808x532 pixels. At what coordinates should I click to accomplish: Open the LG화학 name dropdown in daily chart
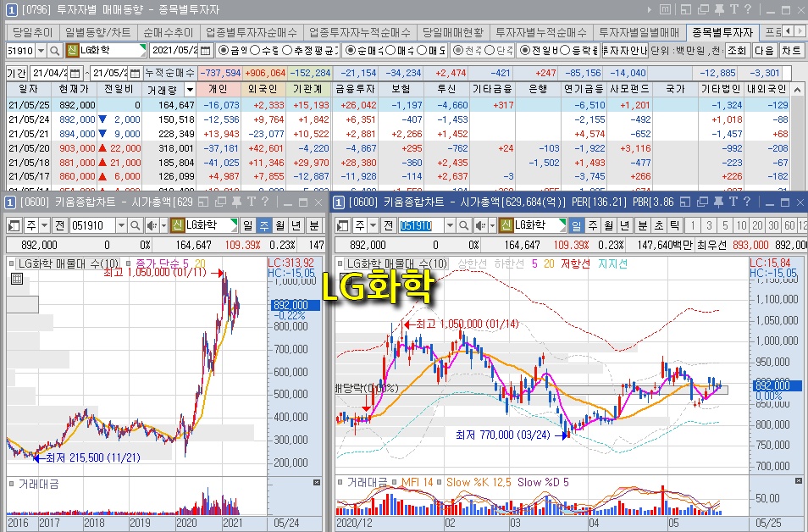point(562,225)
